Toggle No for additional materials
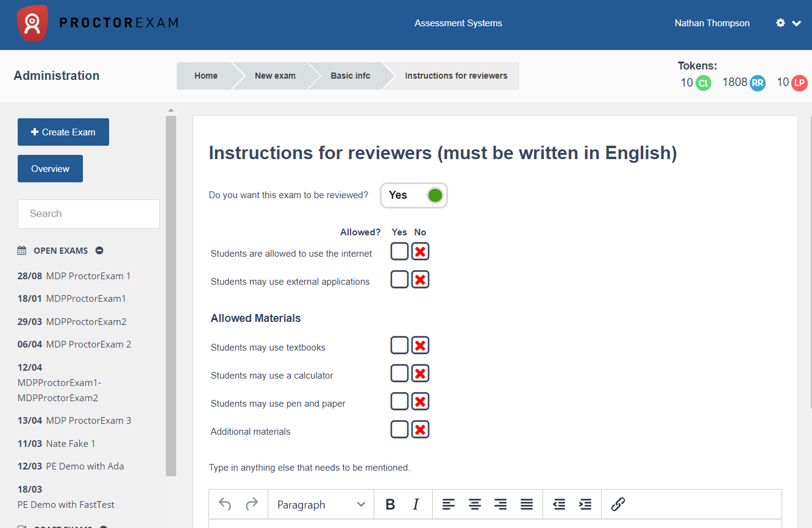 420,429
